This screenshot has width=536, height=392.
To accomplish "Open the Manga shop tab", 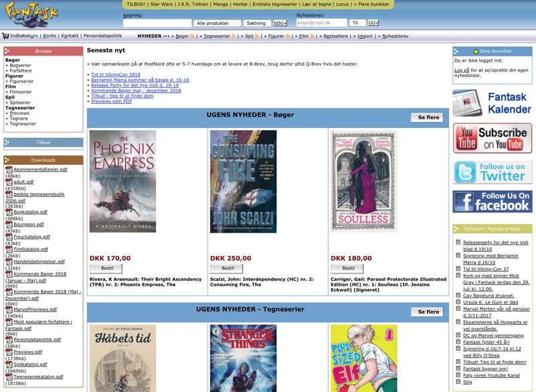I will click(x=220, y=4).
